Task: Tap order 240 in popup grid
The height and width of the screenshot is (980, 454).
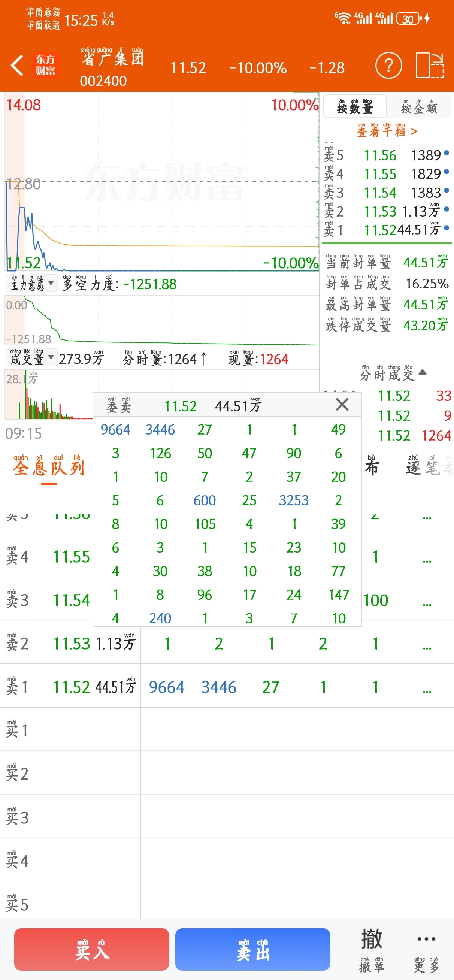Action: pos(160,618)
